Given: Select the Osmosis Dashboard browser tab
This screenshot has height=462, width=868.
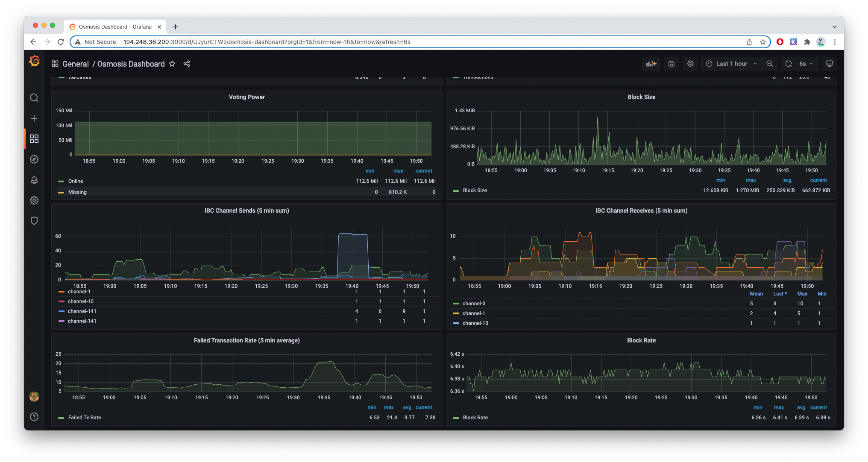Looking at the screenshot, I should tap(114, 26).
